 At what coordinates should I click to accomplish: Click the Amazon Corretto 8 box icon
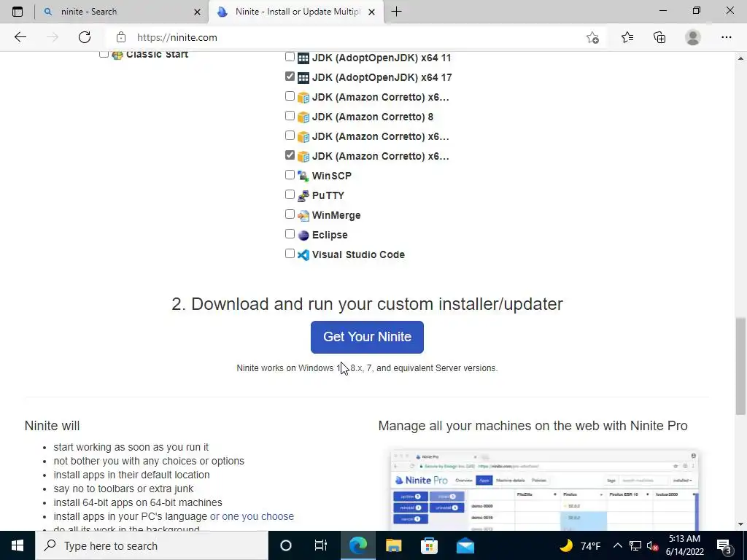303,117
